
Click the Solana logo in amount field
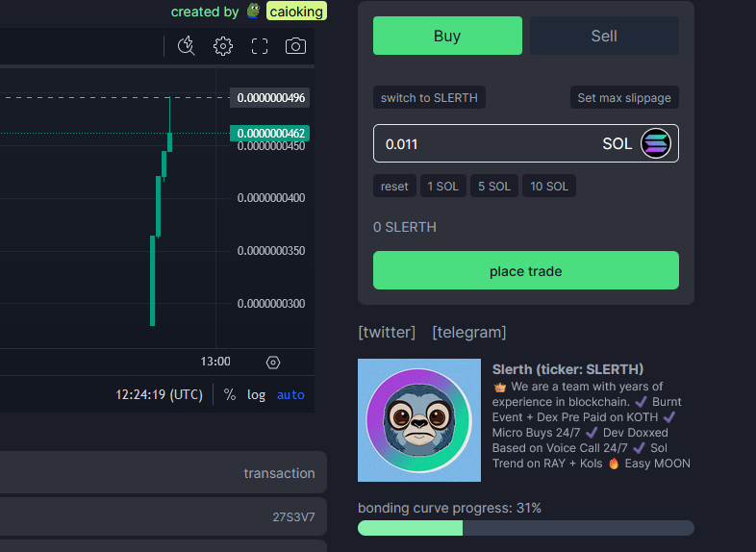click(x=656, y=143)
